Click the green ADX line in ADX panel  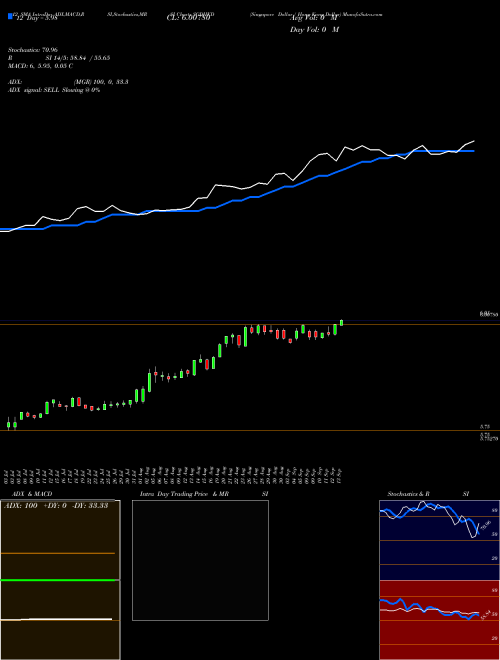[58, 580]
